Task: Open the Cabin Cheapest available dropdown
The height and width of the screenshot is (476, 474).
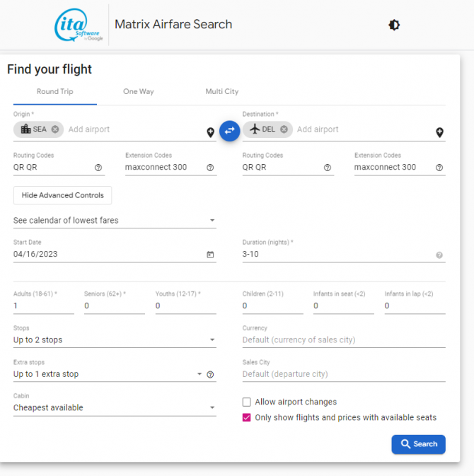Action: point(115,407)
